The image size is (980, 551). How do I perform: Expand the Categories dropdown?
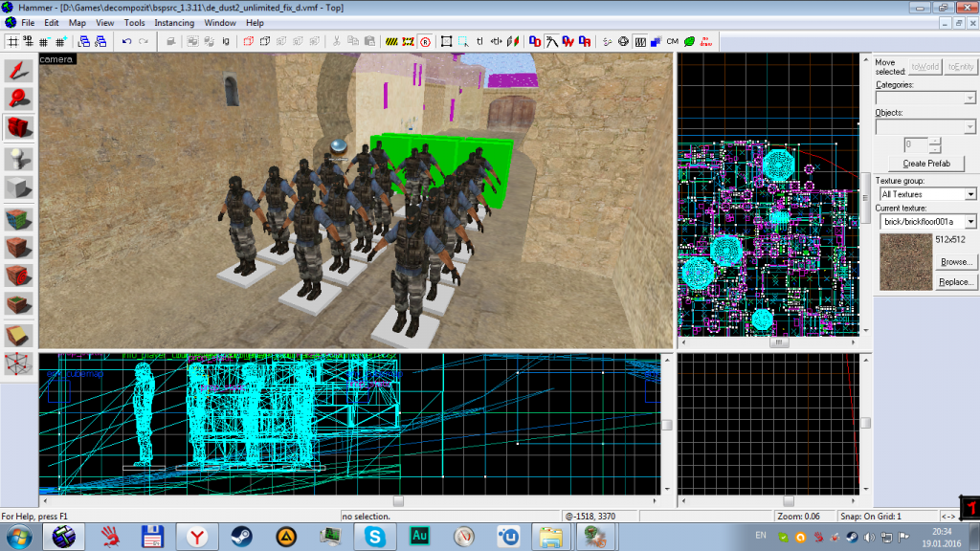(969, 98)
